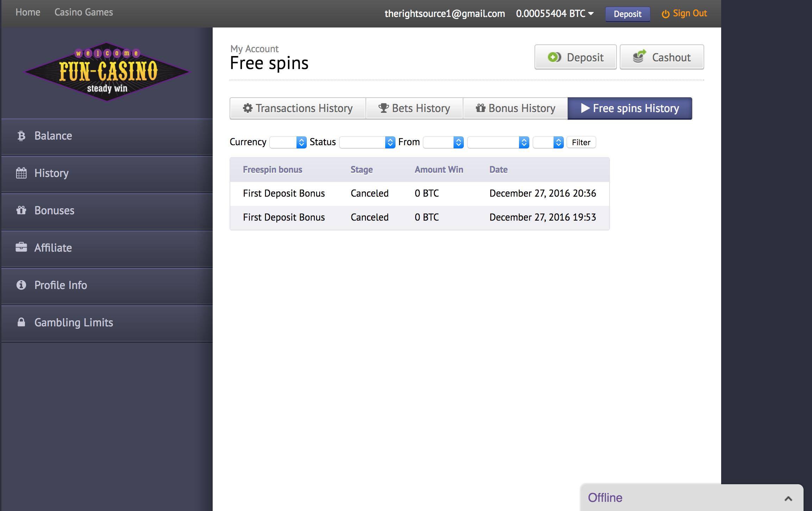Screen dimensions: 812x511
Task: Open the first From date dropdown
Action: pos(443,142)
